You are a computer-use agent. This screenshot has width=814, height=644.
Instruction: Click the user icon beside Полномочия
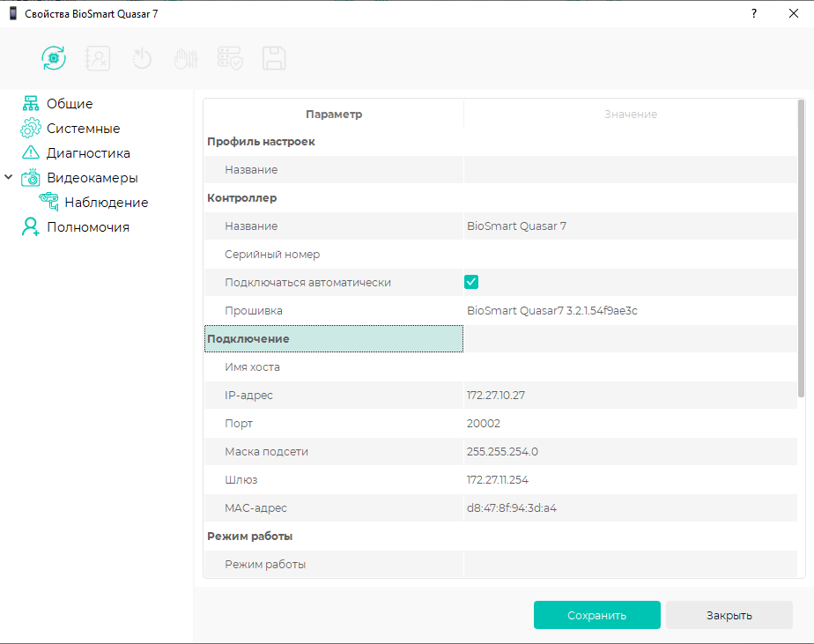30,227
